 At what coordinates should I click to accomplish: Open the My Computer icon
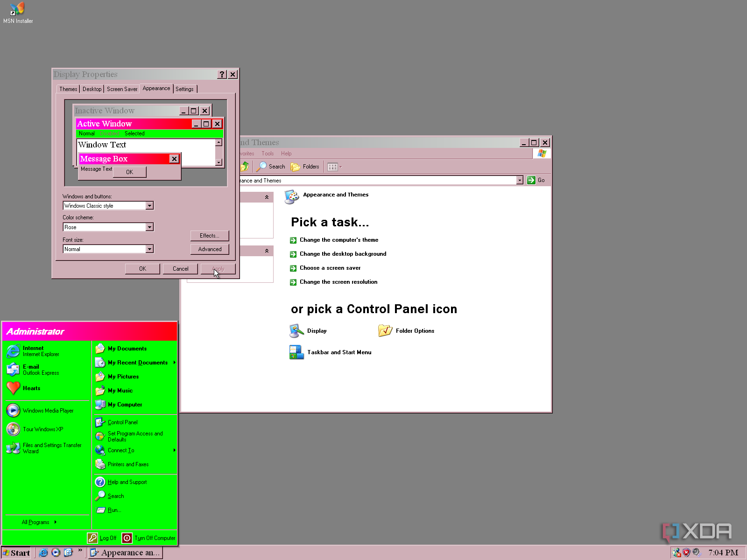tap(100, 405)
